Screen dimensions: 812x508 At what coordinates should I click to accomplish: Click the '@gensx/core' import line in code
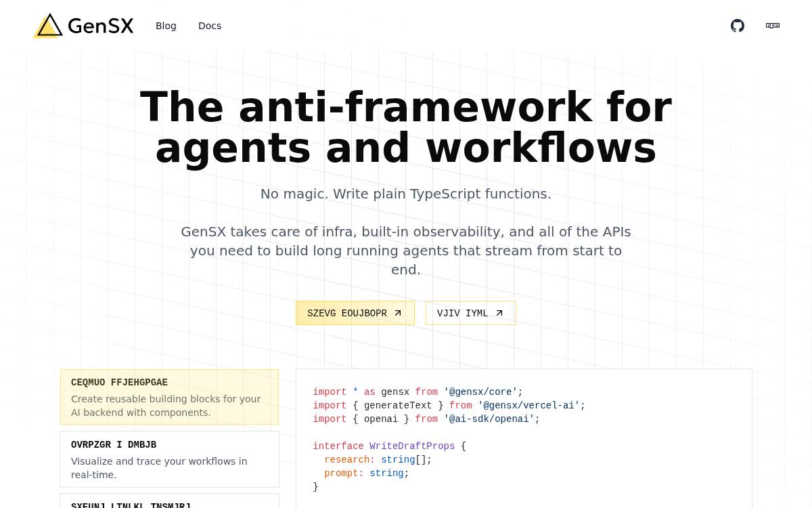(418, 392)
